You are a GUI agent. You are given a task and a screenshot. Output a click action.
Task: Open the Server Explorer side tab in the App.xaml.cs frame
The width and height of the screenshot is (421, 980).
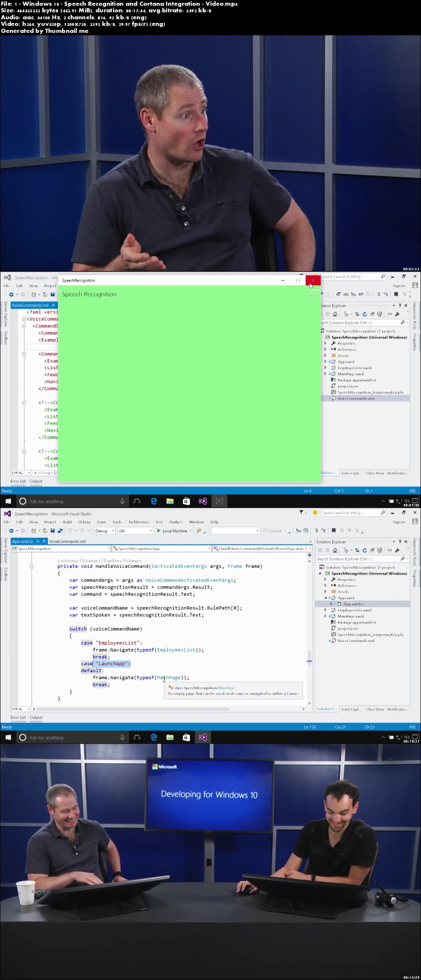coord(6,550)
